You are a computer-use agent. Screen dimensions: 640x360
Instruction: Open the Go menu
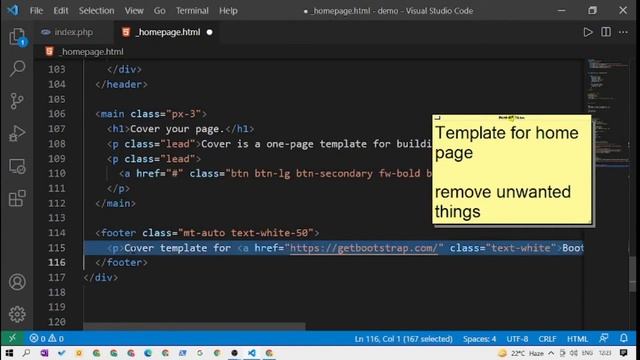pyautogui.click(x=160, y=11)
